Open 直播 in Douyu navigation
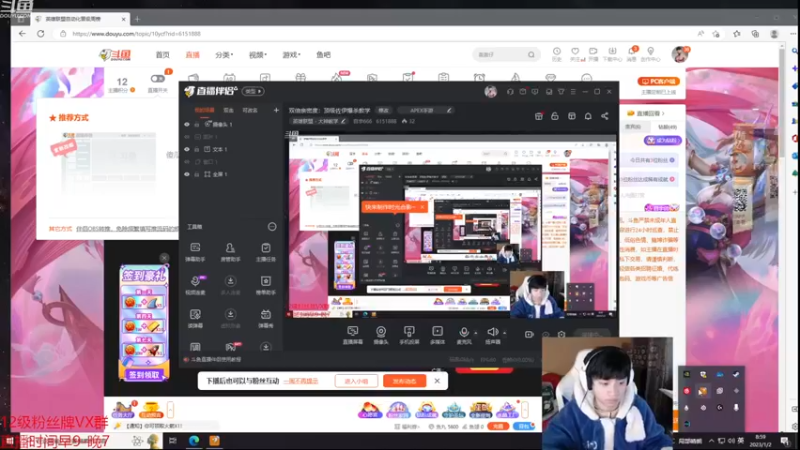Image resolution: width=800 pixels, height=450 pixels. point(192,55)
